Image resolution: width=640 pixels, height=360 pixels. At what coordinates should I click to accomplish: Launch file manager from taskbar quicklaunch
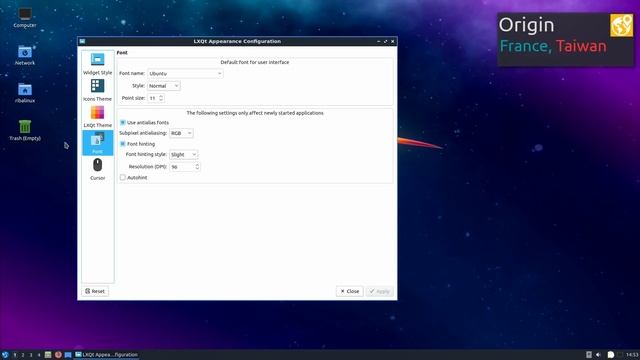48,355
